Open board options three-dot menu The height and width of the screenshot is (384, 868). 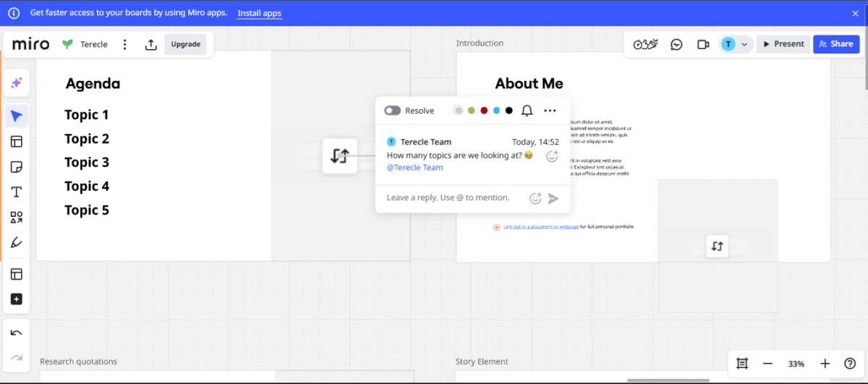(x=124, y=44)
